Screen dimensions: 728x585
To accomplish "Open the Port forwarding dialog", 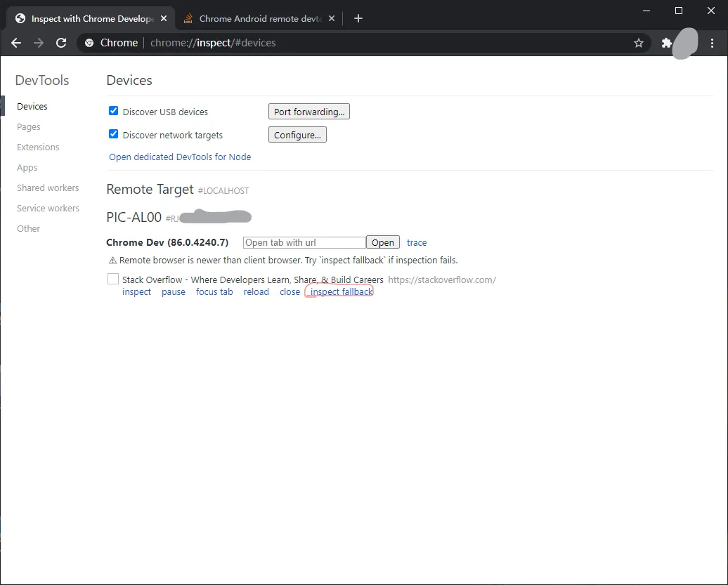I will pyautogui.click(x=309, y=112).
